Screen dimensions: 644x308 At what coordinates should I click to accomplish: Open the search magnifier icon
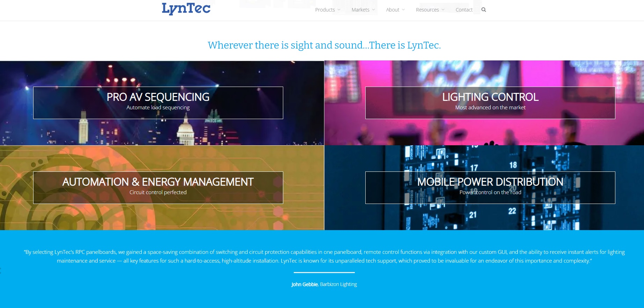(484, 10)
